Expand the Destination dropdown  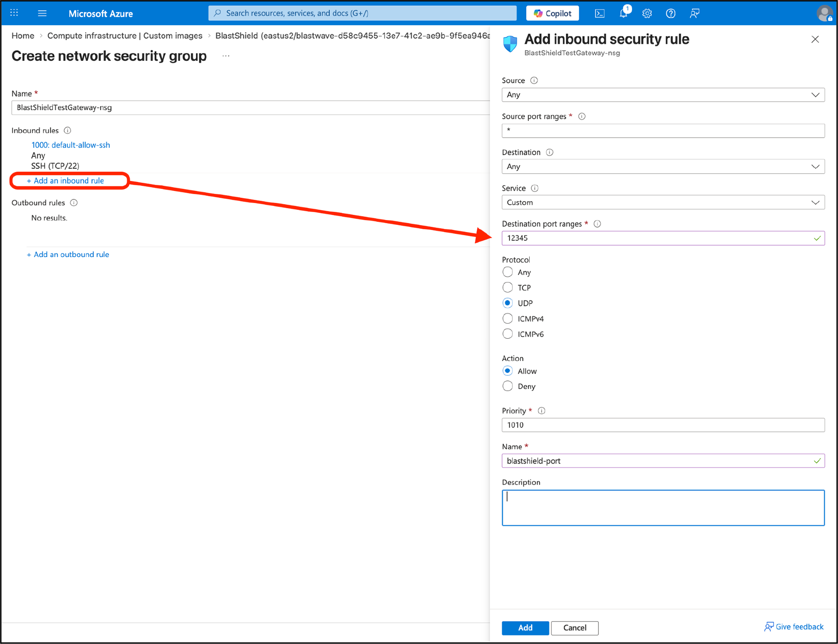pos(663,167)
